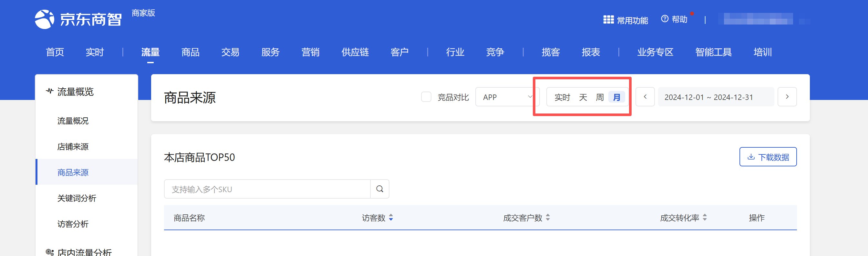
Task: Open the 营销 navigation tab
Action: (x=310, y=52)
